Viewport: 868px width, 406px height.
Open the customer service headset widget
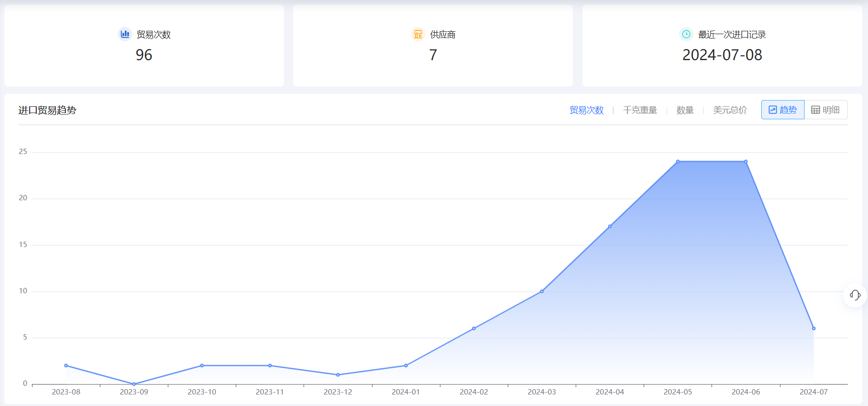click(x=855, y=295)
